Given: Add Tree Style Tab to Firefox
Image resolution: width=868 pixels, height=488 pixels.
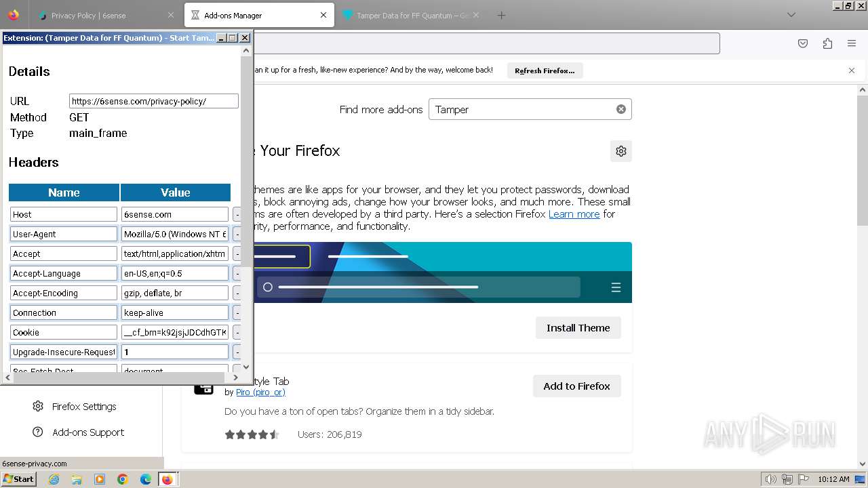Looking at the screenshot, I should pos(576,386).
